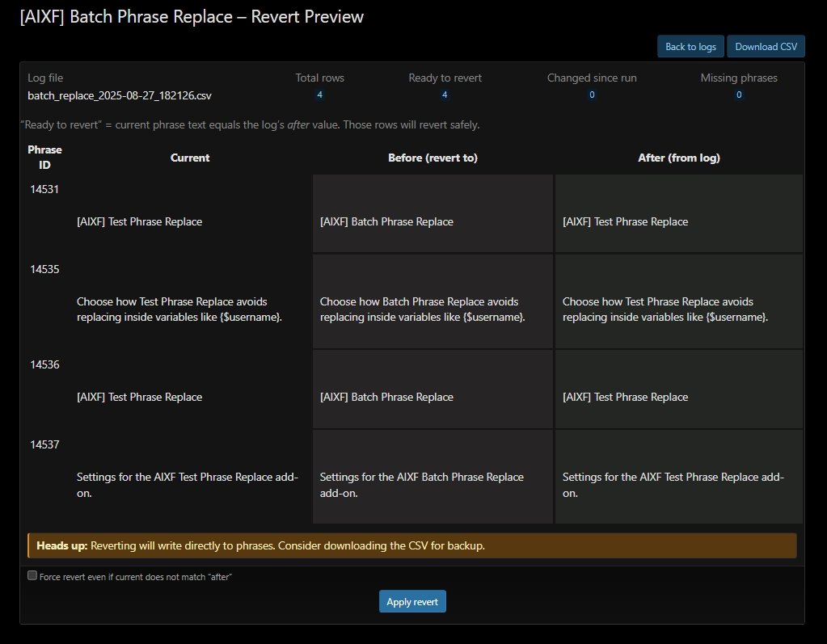Viewport: 827px width, 644px height.
Task: Click the Ready to revert count badge
Action: (445, 95)
